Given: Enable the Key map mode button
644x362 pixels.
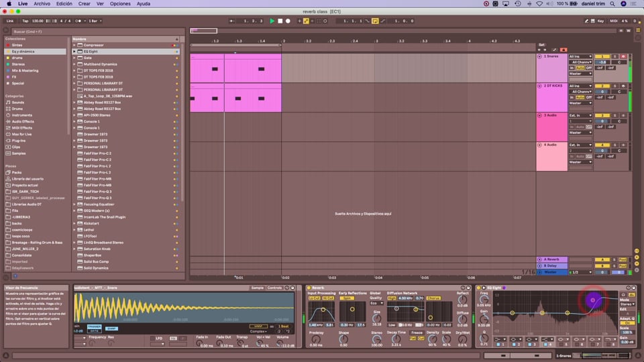Looking at the screenshot, I should tap(600, 21).
